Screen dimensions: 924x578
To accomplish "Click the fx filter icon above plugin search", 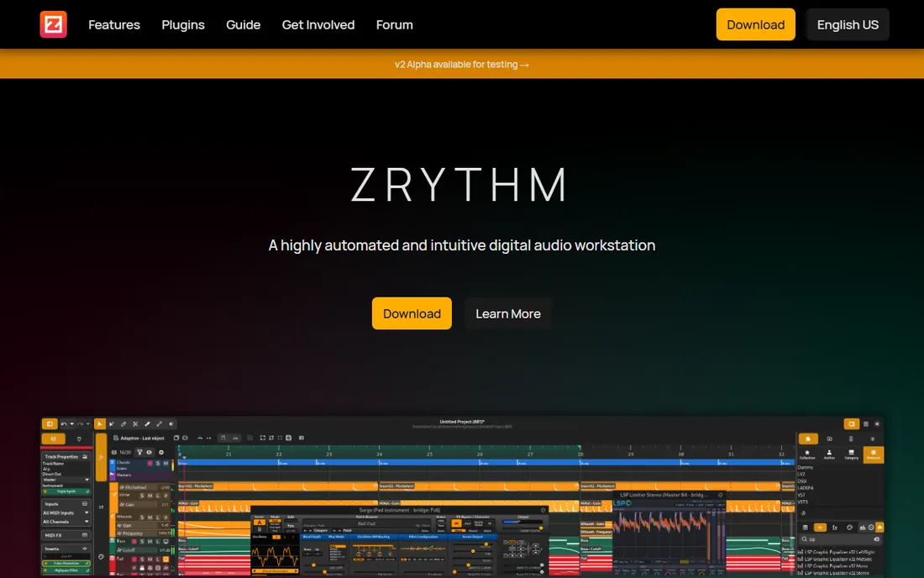I will (x=834, y=528).
